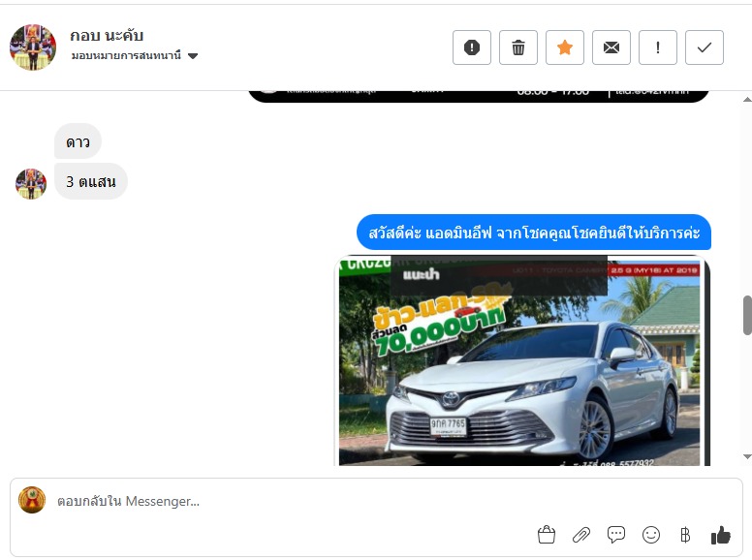Click page avatar beside reply field
This screenshot has height=560, width=752.
coord(32,500)
